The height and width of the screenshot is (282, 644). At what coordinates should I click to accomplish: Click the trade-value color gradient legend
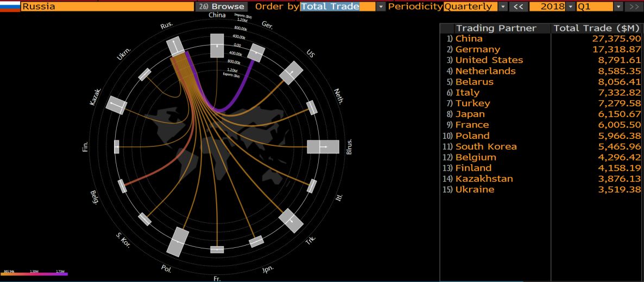tap(35, 273)
